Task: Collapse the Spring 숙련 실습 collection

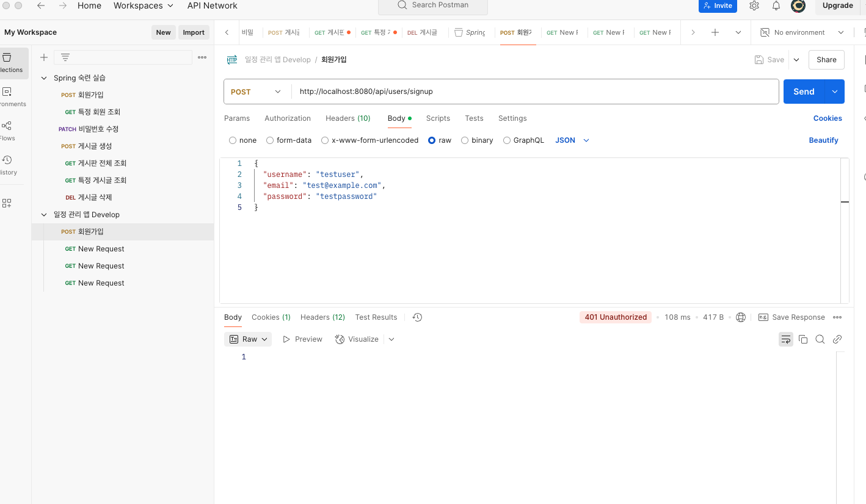Action: (x=44, y=78)
